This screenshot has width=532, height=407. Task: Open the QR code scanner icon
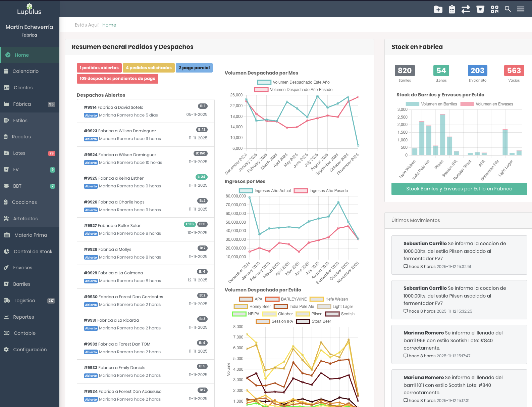point(494,9)
